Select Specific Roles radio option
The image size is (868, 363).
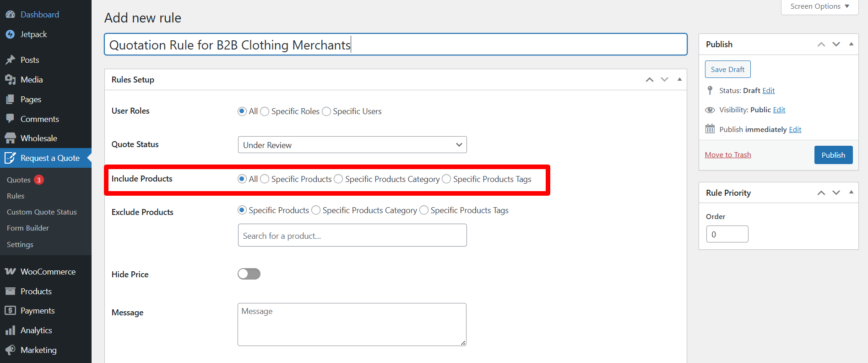[265, 111]
